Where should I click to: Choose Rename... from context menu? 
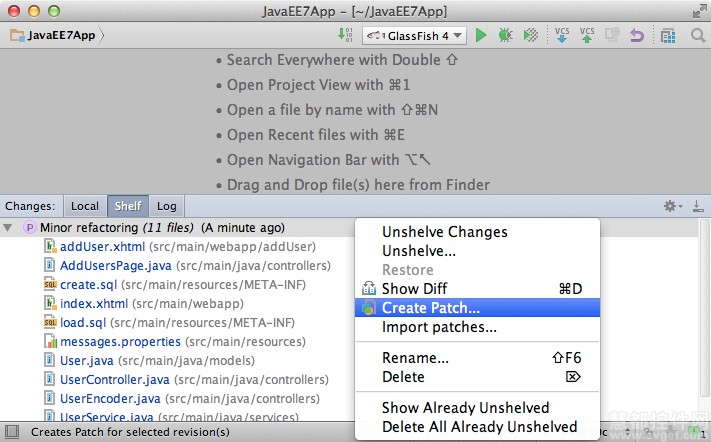click(x=477, y=358)
